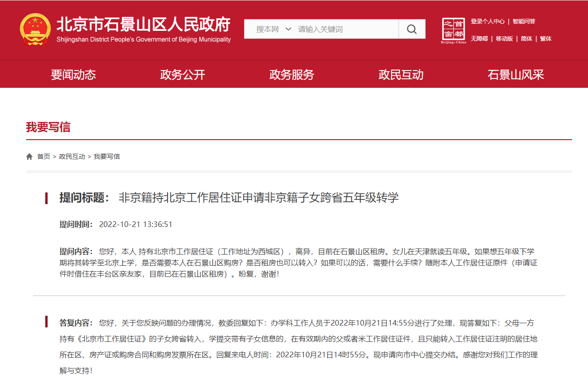Select the 政民互动 navigation item
The height and width of the screenshot is (383, 588).
(401, 75)
